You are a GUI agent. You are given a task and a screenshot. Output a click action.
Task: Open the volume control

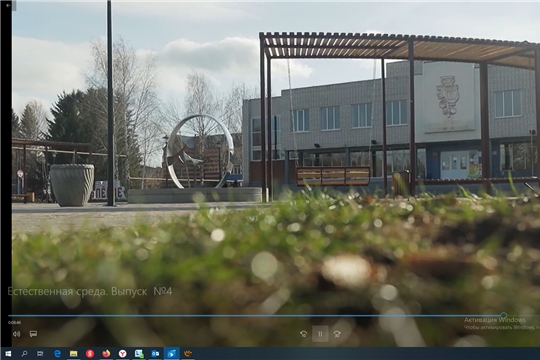pyautogui.click(x=16, y=334)
